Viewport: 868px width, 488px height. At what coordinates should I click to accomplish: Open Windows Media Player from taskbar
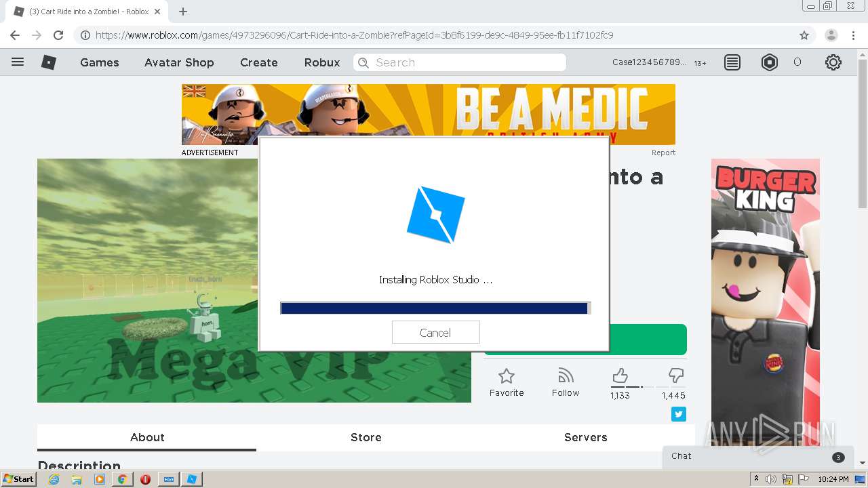pyautogui.click(x=100, y=479)
